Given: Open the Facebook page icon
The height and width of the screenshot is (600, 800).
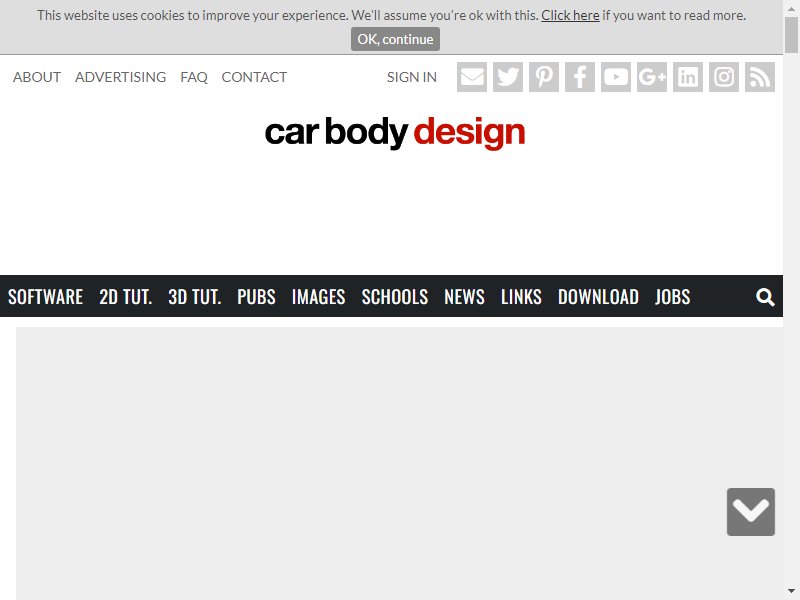Looking at the screenshot, I should click(580, 77).
